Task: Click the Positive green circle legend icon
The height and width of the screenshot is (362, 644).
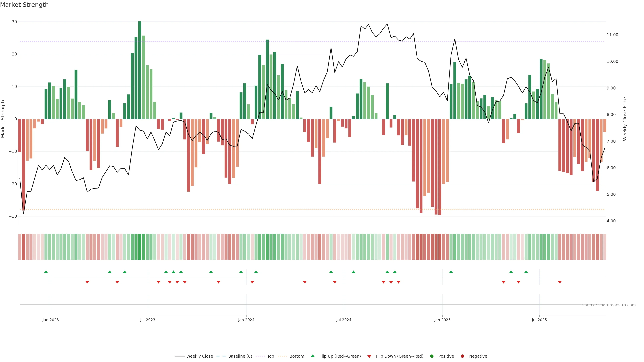Action: [x=432, y=356]
